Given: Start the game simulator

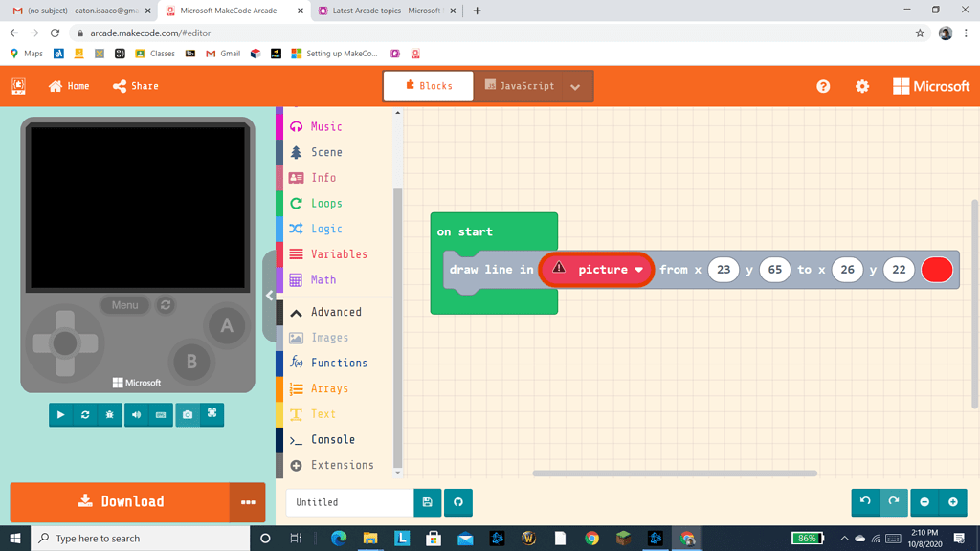Looking at the screenshot, I should click(x=60, y=414).
